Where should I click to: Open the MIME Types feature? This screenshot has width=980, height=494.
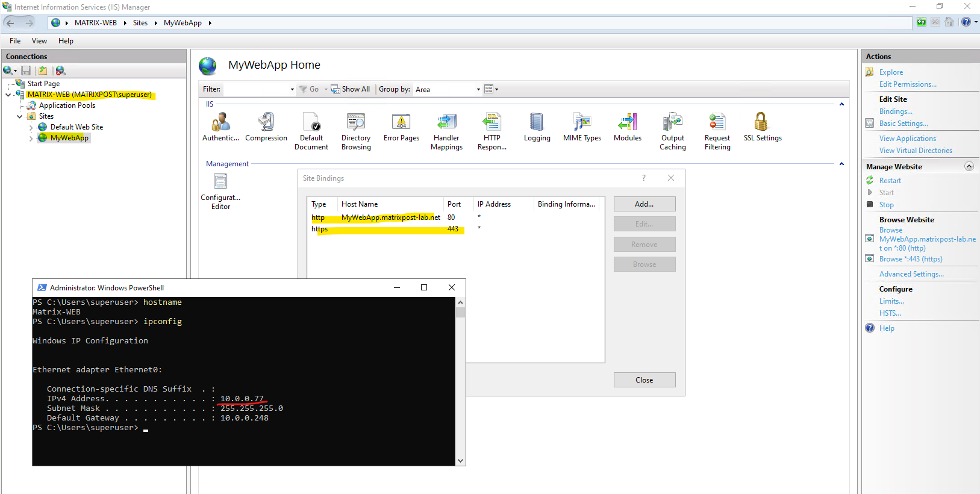click(582, 127)
